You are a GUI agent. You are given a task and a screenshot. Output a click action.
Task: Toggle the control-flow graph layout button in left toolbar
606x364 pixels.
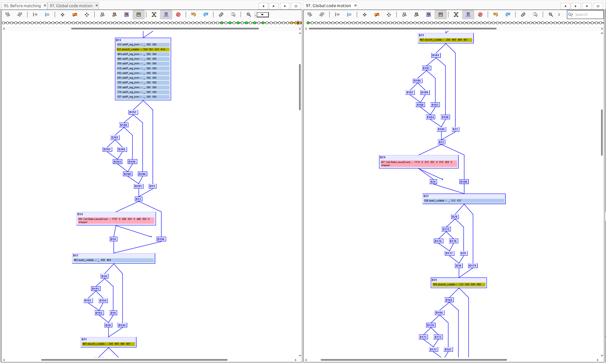pos(166,15)
